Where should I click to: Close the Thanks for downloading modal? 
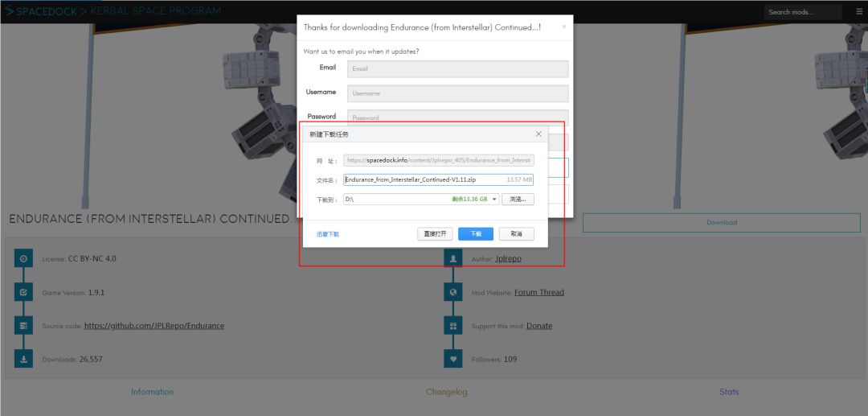564,27
